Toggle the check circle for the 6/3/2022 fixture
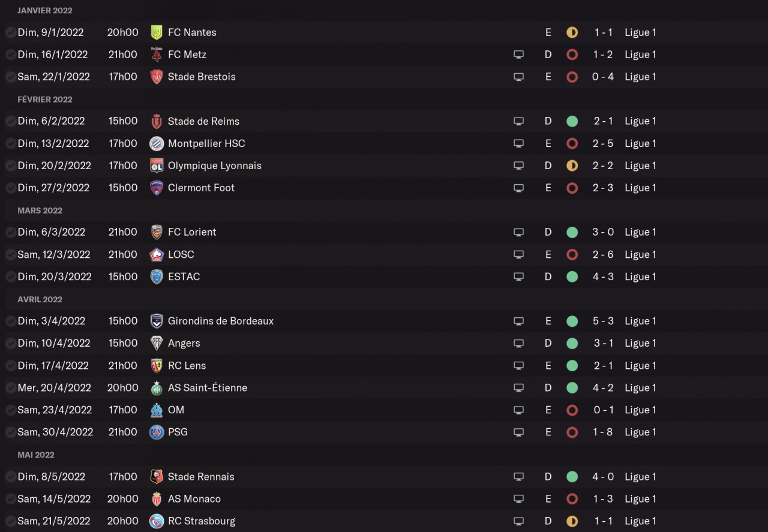 11,232
